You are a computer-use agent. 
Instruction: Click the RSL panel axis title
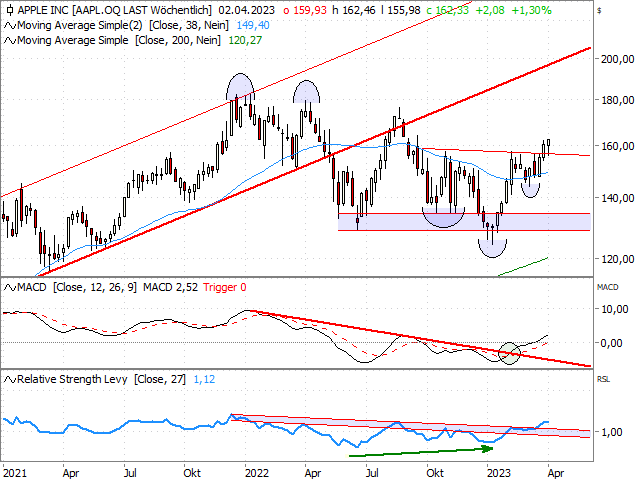click(603, 379)
